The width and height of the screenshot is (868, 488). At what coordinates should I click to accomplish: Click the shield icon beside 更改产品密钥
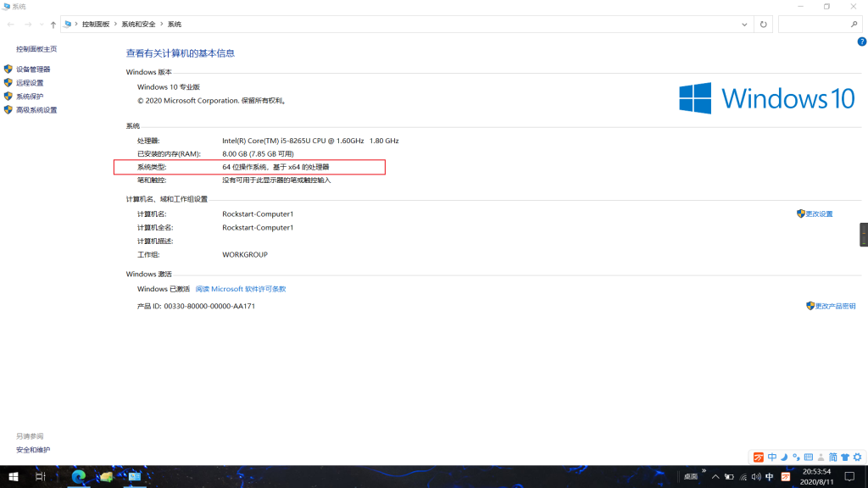[x=810, y=305]
